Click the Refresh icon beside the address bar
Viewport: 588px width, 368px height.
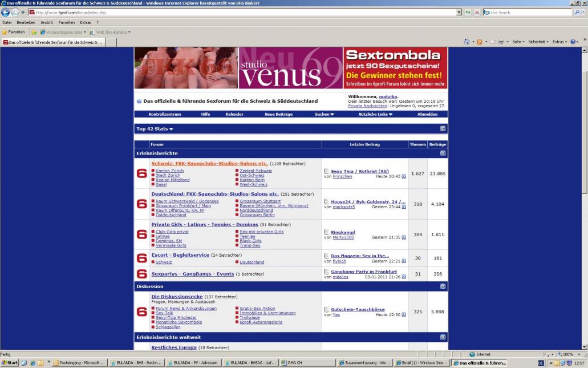[469, 13]
